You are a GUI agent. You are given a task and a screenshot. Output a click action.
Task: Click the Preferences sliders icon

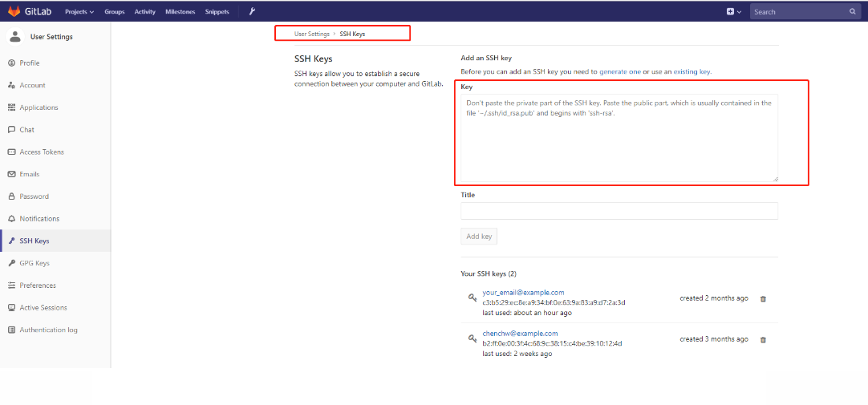[x=11, y=286]
